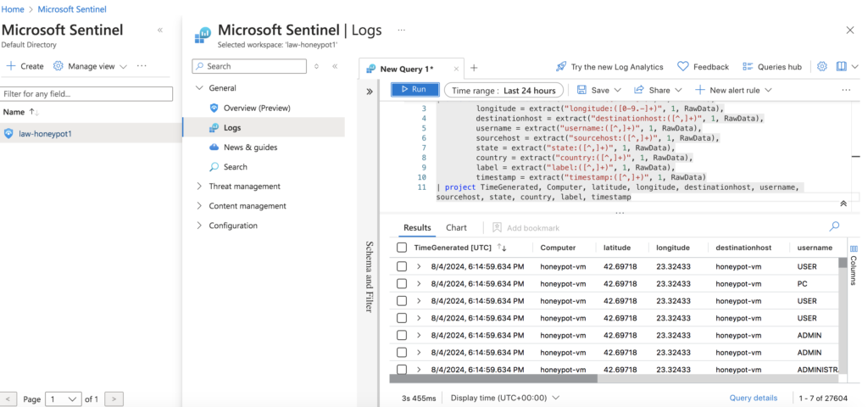Open Display time (UTC+00:00) dropdown
The image size is (868, 407).
pyautogui.click(x=505, y=398)
